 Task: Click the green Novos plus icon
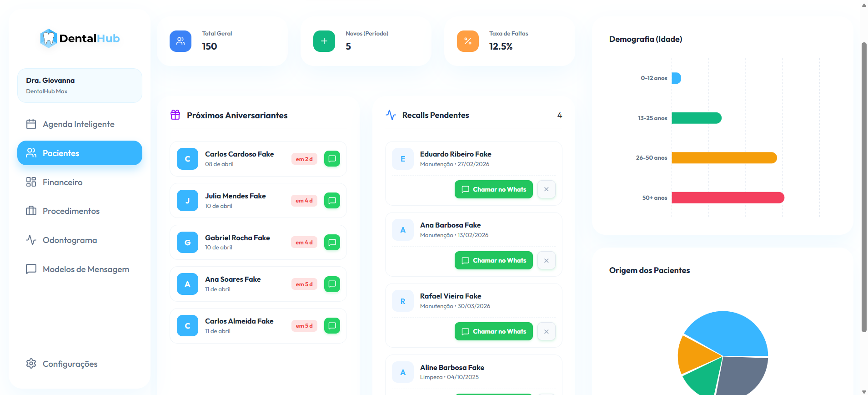(x=324, y=41)
